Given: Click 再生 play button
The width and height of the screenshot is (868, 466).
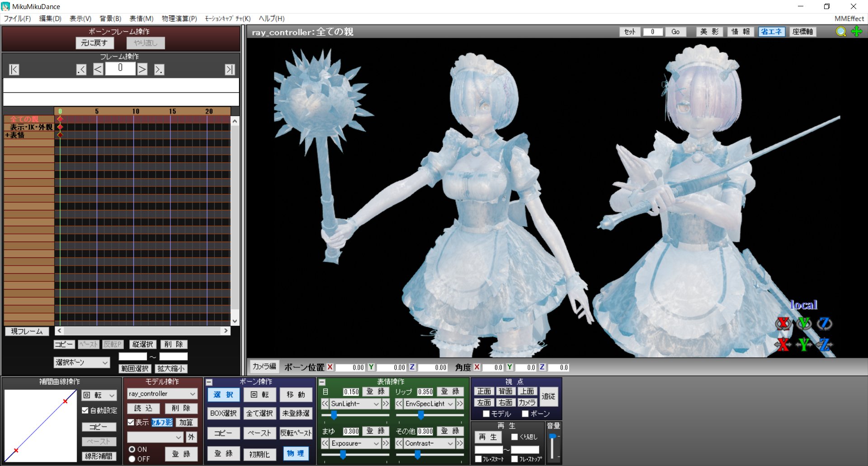Looking at the screenshot, I should point(488,437).
